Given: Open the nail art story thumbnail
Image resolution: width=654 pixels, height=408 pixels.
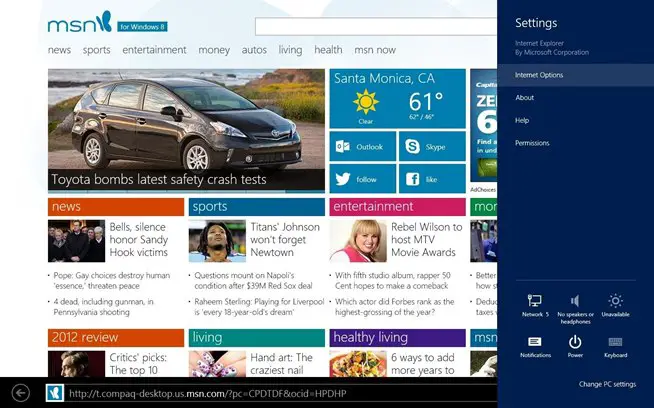Looking at the screenshot, I should point(217,364).
